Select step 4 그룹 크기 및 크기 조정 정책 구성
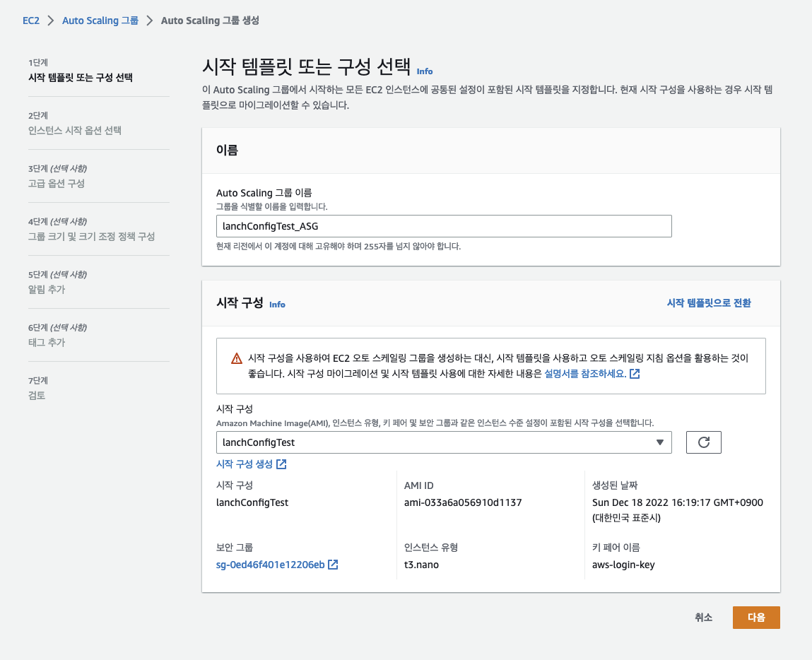The height and width of the screenshot is (660, 812). pos(91,237)
